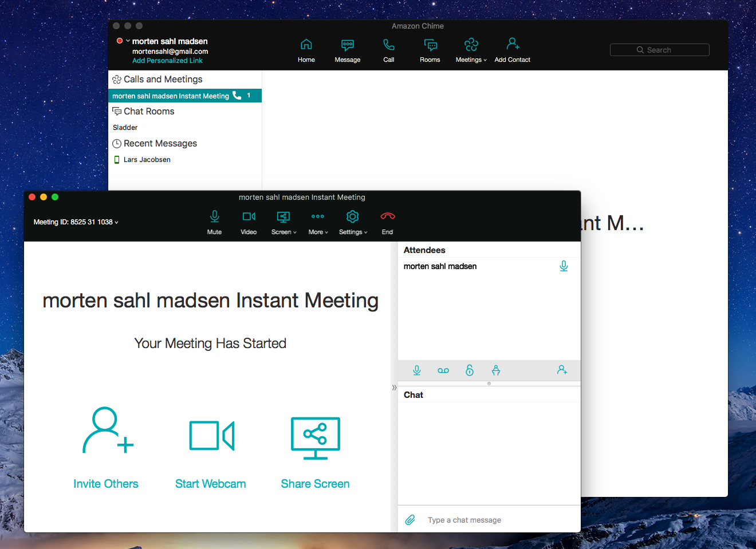
Task: Open Lars Jacobsen under Recent Messages
Action: coord(147,160)
